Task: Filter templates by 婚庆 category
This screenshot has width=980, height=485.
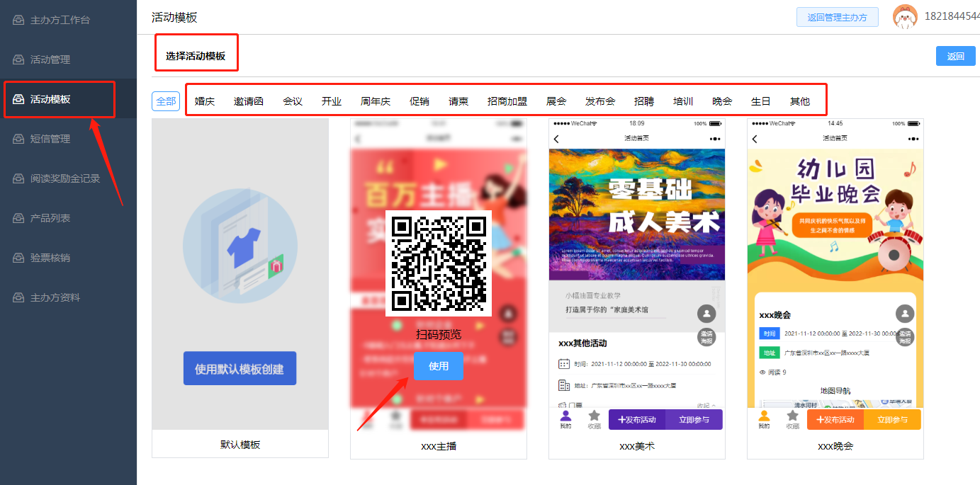Action: (x=205, y=101)
